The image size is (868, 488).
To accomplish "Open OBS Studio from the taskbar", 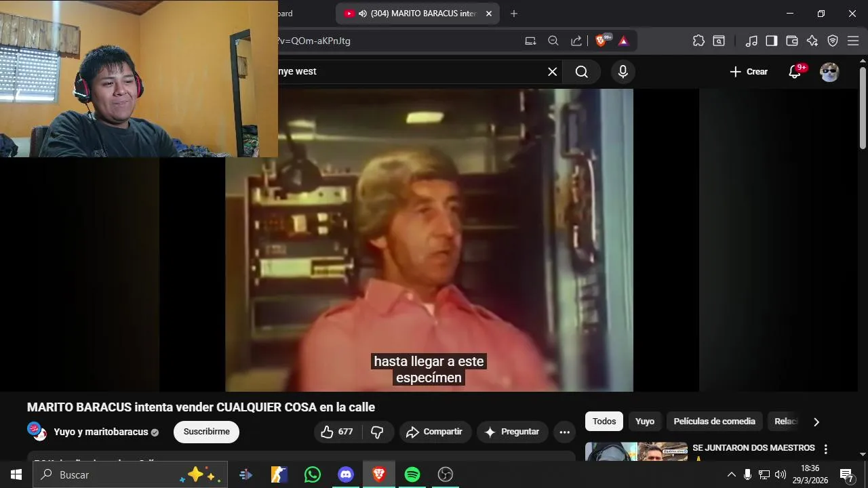I will tap(446, 474).
